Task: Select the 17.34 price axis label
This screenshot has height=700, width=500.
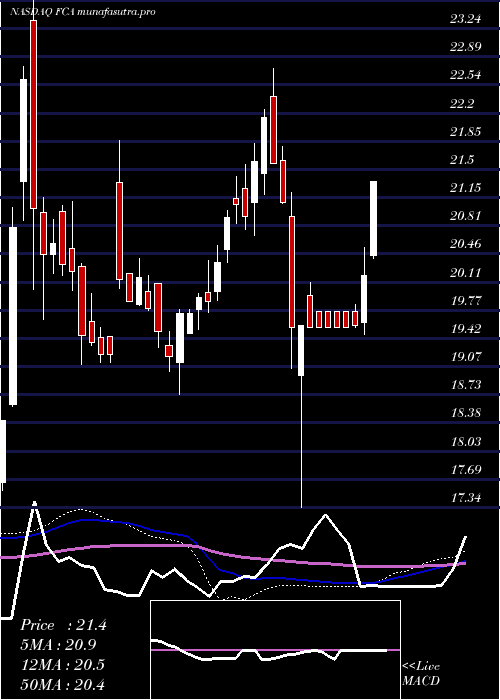Action: tap(466, 498)
